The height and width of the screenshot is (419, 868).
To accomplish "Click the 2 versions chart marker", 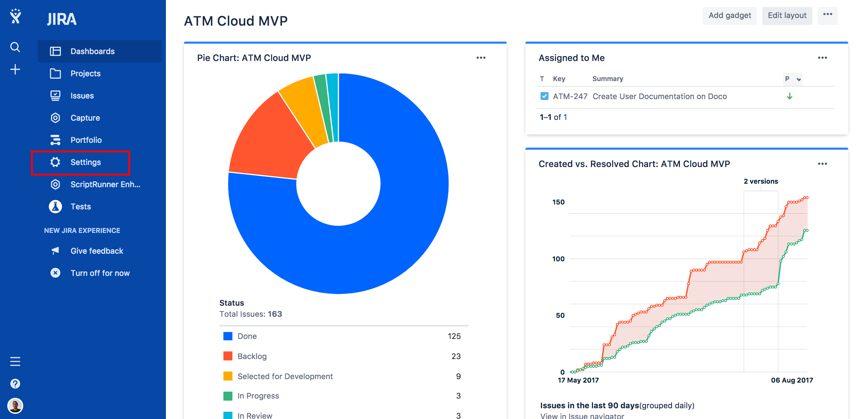I will (x=761, y=181).
